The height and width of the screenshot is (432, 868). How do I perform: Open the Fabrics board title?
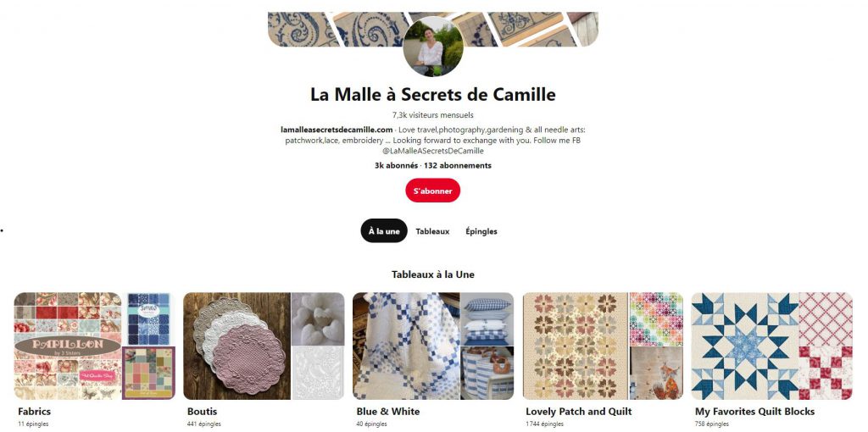pyautogui.click(x=34, y=412)
